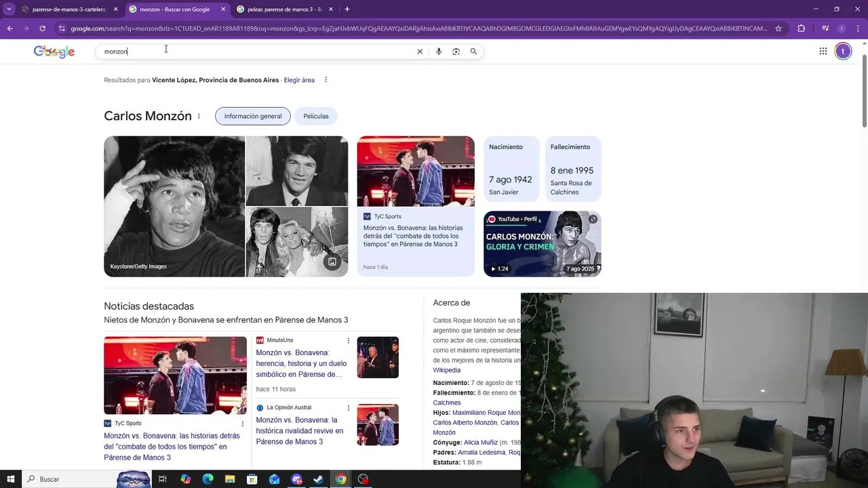Open the Windows Start menu
The width and height of the screenshot is (868, 488).
point(11,479)
